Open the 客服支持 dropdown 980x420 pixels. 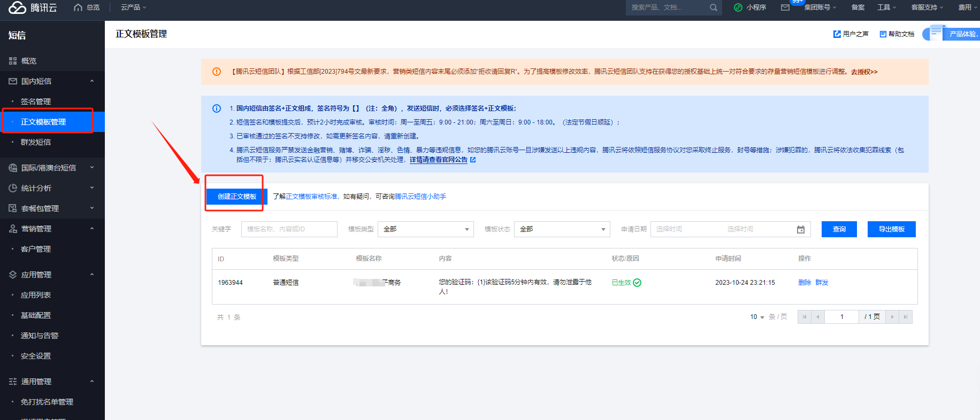927,7
